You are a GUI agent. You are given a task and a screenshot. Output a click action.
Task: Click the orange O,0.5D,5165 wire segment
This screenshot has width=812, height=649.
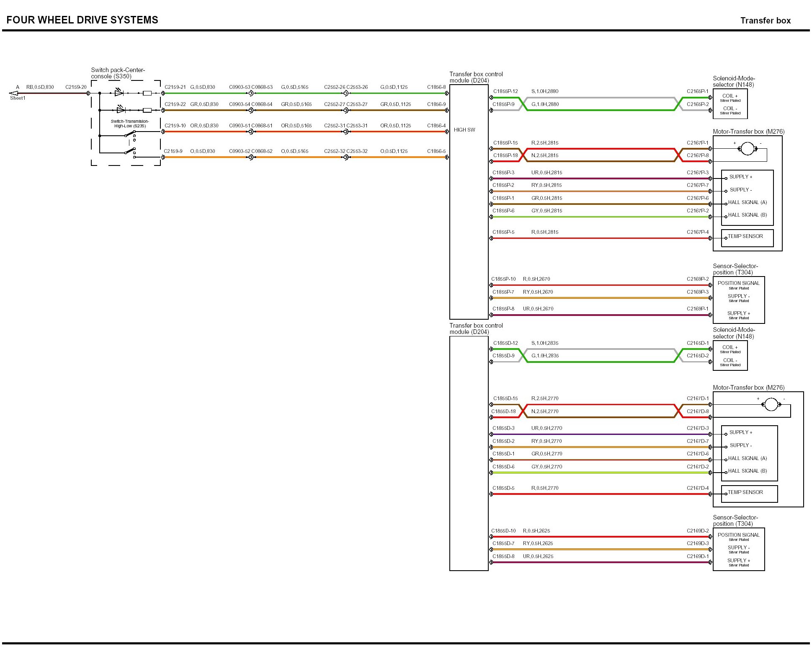[x=295, y=157]
